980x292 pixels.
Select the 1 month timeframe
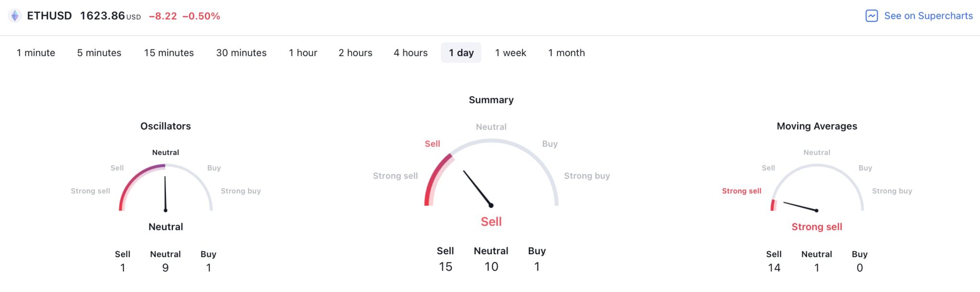coord(567,53)
